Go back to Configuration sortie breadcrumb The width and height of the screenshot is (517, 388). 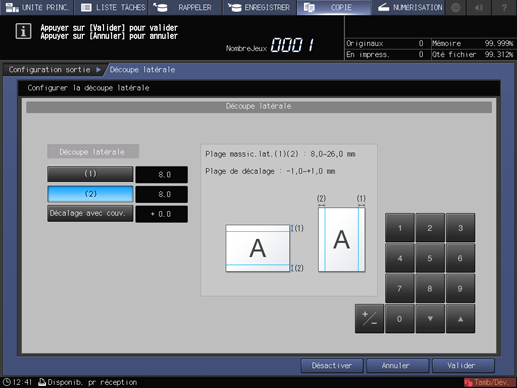pyautogui.click(x=50, y=70)
